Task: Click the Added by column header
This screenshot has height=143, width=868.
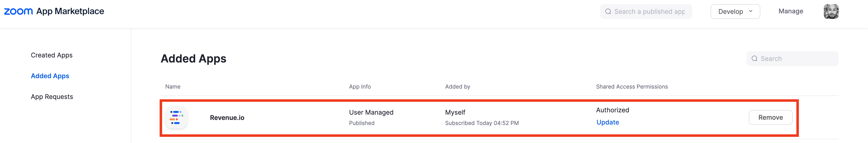Action: point(457,87)
